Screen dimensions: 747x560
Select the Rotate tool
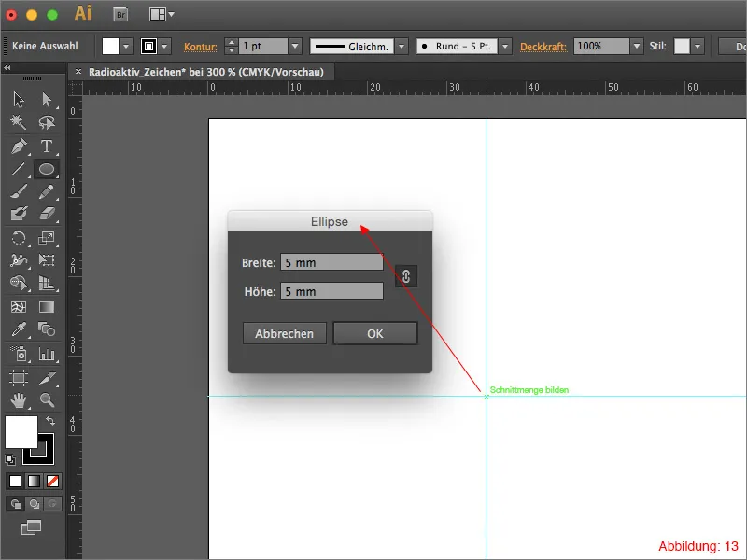pyautogui.click(x=19, y=238)
